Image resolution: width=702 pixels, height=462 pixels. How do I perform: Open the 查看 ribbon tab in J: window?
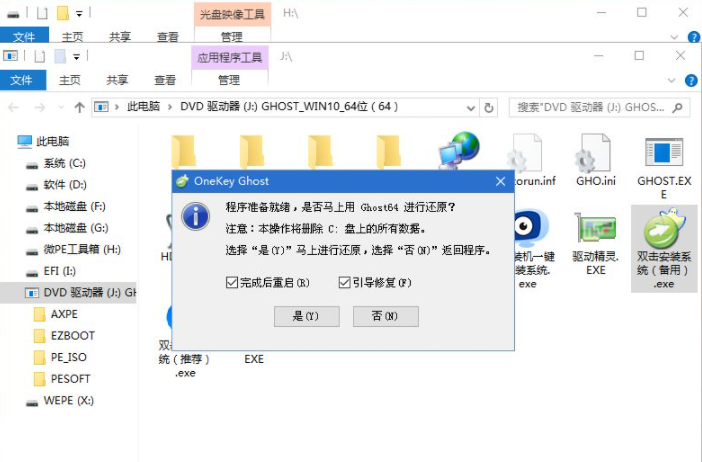(166, 80)
